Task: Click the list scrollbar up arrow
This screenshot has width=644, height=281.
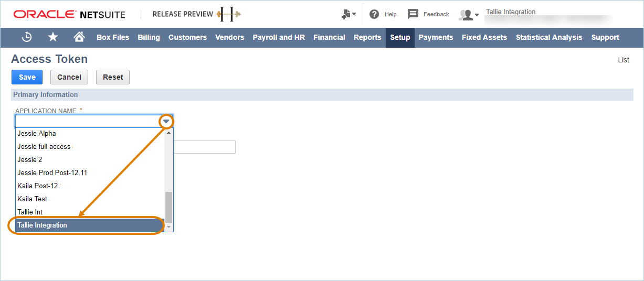Action: 168,132
